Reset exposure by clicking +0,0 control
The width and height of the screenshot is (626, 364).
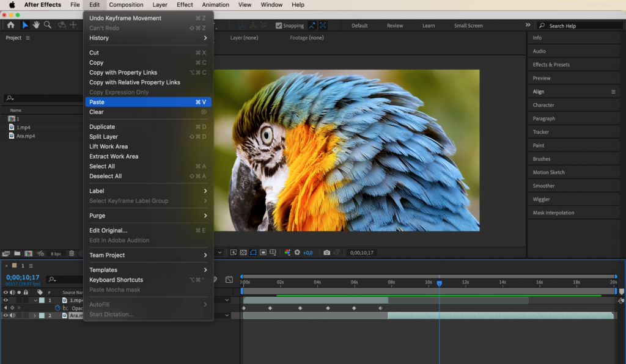pos(306,252)
